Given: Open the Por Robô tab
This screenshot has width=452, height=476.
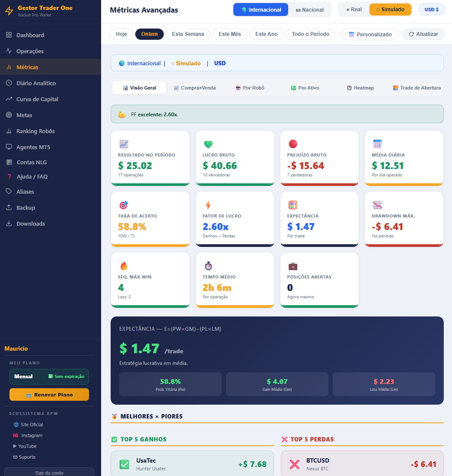Looking at the screenshot, I should coord(250,88).
